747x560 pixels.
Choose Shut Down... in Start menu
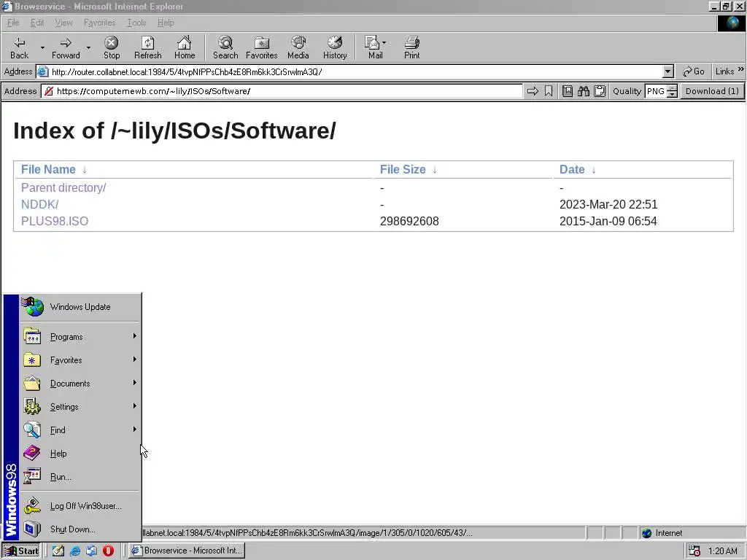pyautogui.click(x=80, y=529)
